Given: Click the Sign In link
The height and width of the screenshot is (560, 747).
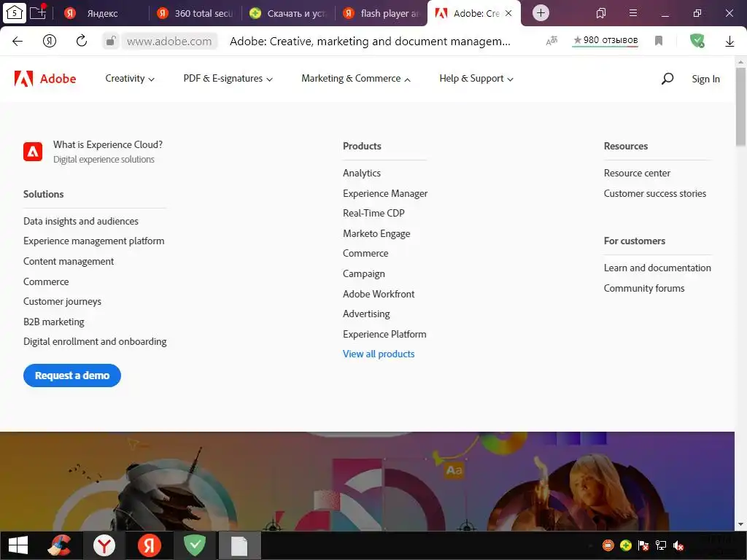Looking at the screenshot, I should pos(705,79).
